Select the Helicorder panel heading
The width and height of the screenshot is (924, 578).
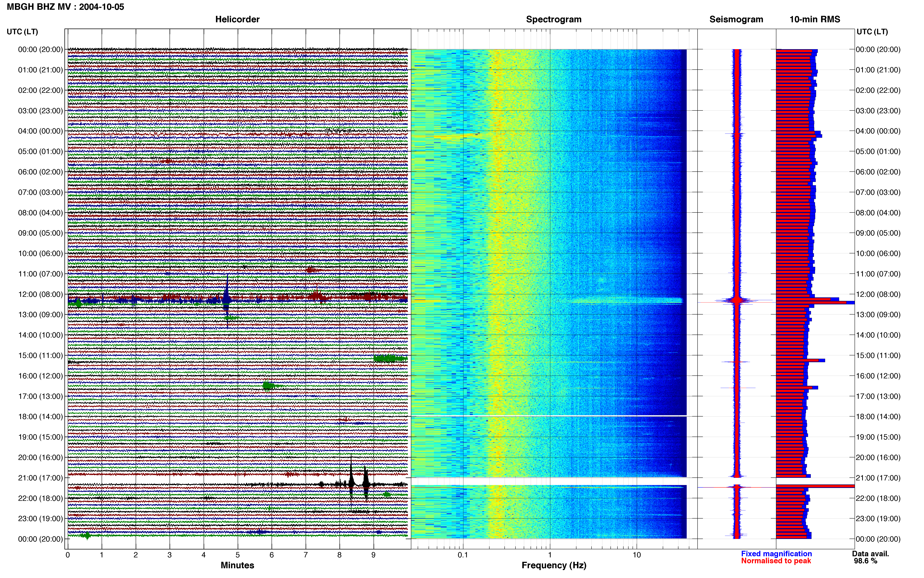[237, 20]
